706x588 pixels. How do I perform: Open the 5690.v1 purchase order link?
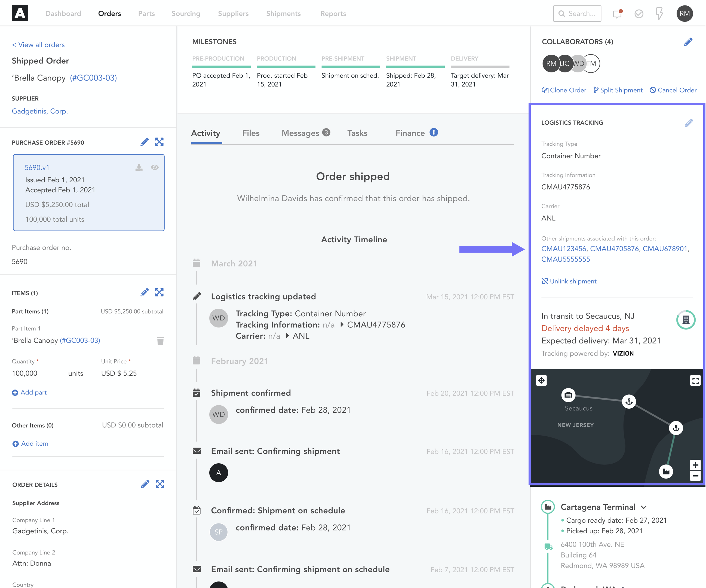(37, 167)
